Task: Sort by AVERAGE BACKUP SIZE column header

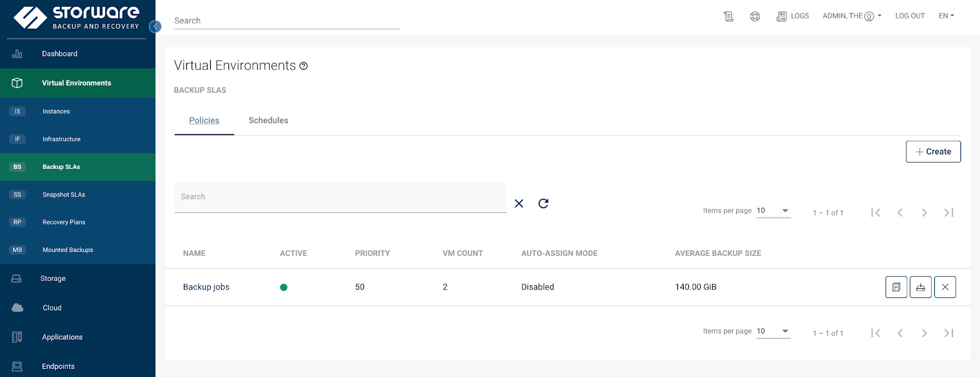Action: click(x=718, y=253)
